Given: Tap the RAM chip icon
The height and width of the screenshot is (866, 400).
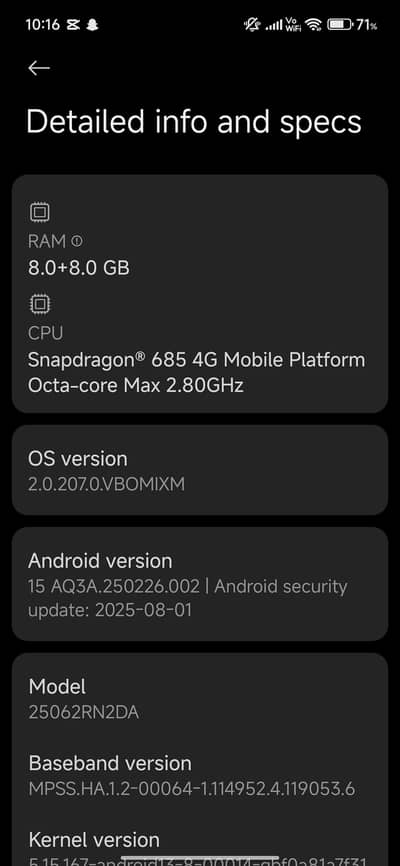Looking at the screenshot, I should pos(40,213).
